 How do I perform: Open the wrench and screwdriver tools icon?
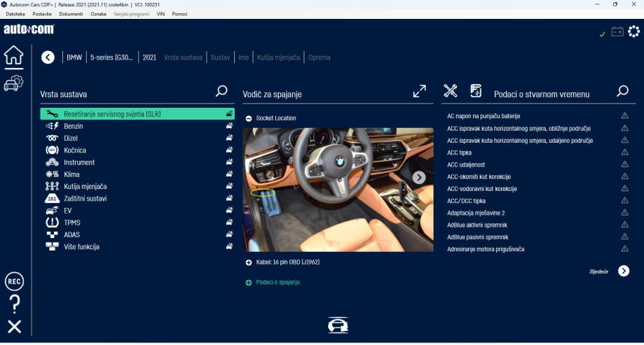[450, 91]
